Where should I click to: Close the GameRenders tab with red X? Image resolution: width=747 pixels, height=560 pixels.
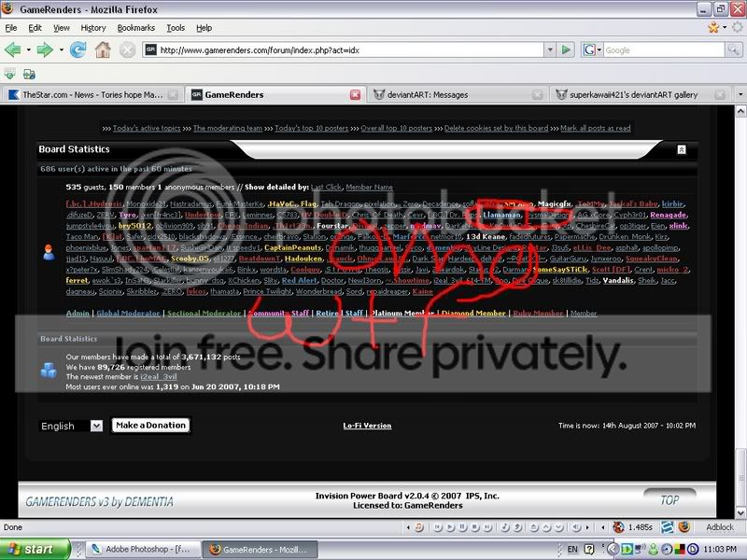click(x=355, y=95)
